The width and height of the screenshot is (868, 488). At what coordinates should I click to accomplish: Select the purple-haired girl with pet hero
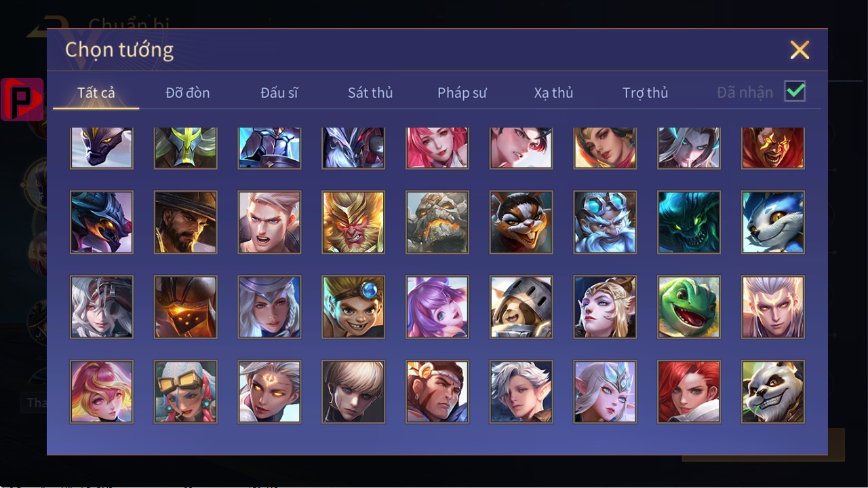[437, 307]
